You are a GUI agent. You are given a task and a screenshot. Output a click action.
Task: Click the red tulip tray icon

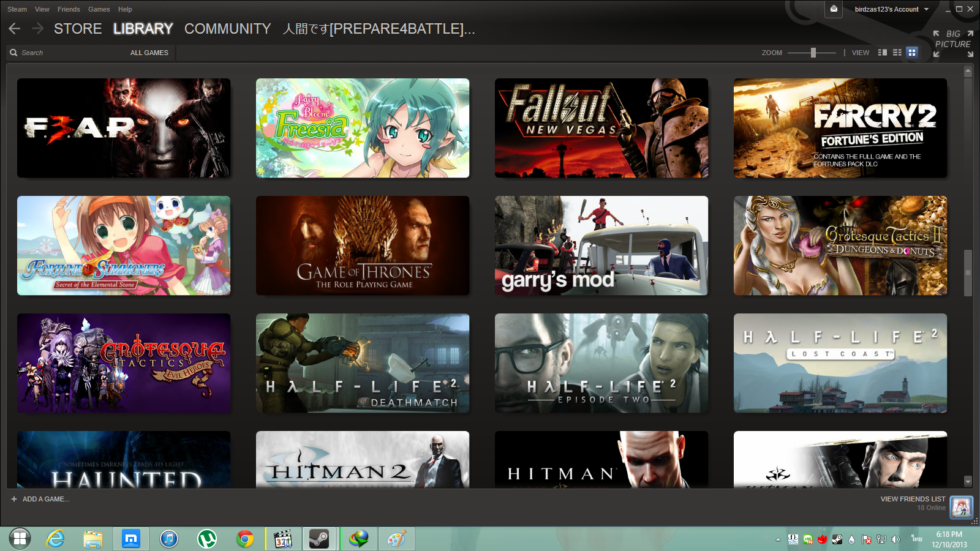(823, 539)
